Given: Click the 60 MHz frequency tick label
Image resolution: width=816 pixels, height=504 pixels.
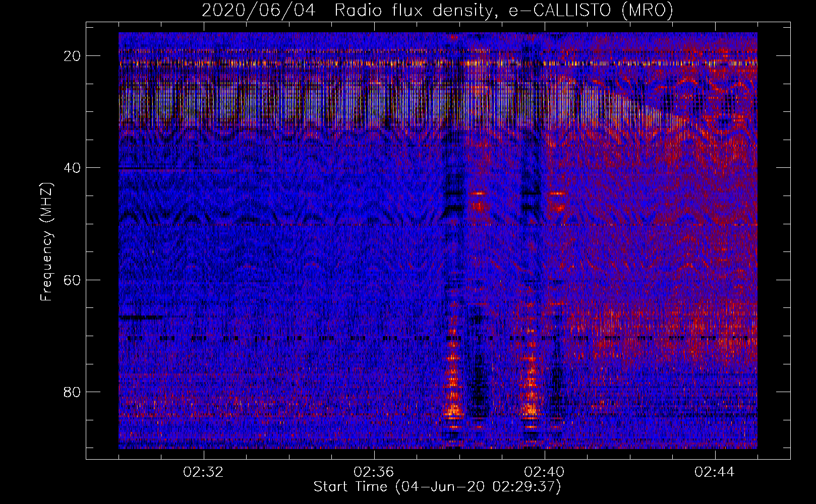Looking at the screenshot, I should point(73,280).
